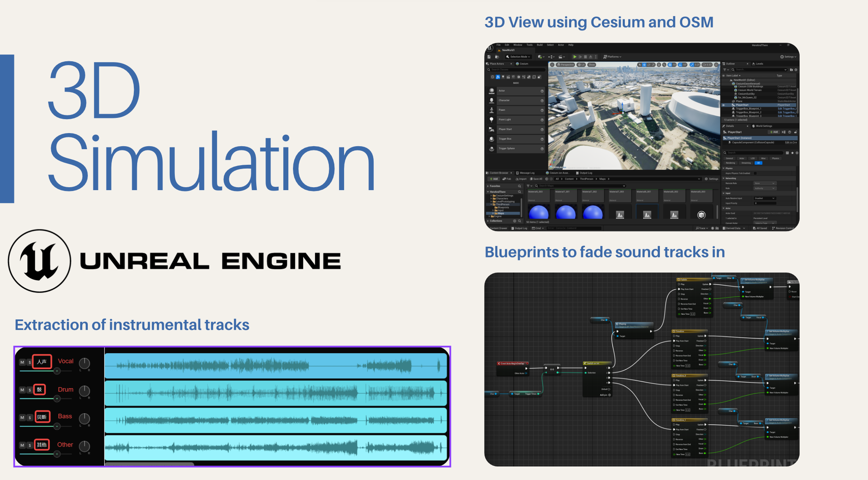Screen dimensions: 868x480
Task: Switch to the World Settings tab
Action: pos(762,126)
